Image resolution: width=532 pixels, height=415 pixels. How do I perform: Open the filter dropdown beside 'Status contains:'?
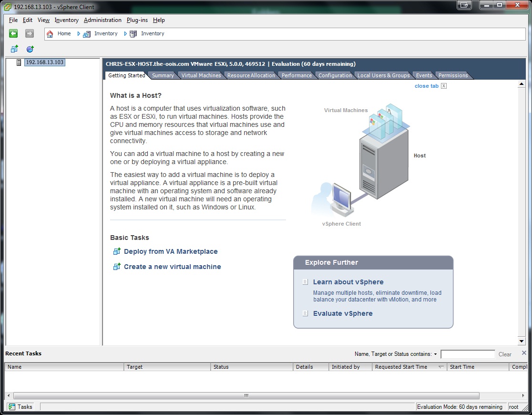tap(435, 354)
